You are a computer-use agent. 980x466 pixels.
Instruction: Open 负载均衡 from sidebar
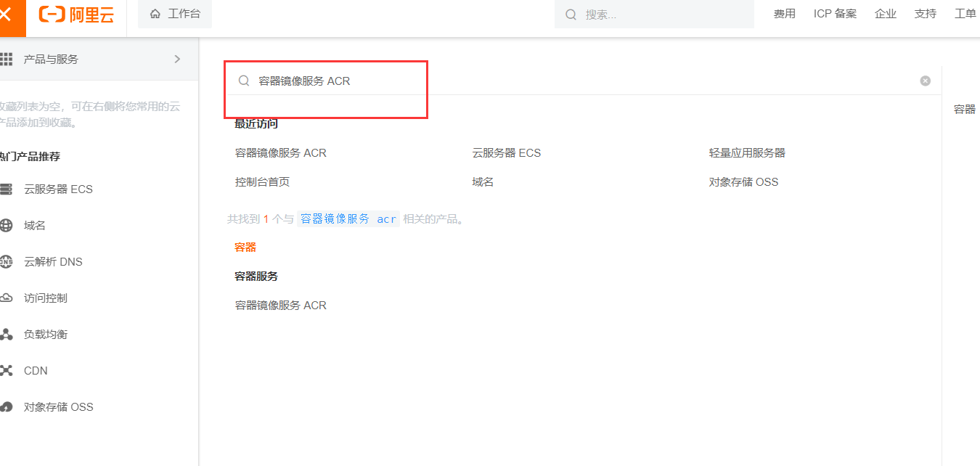[46, 335]
